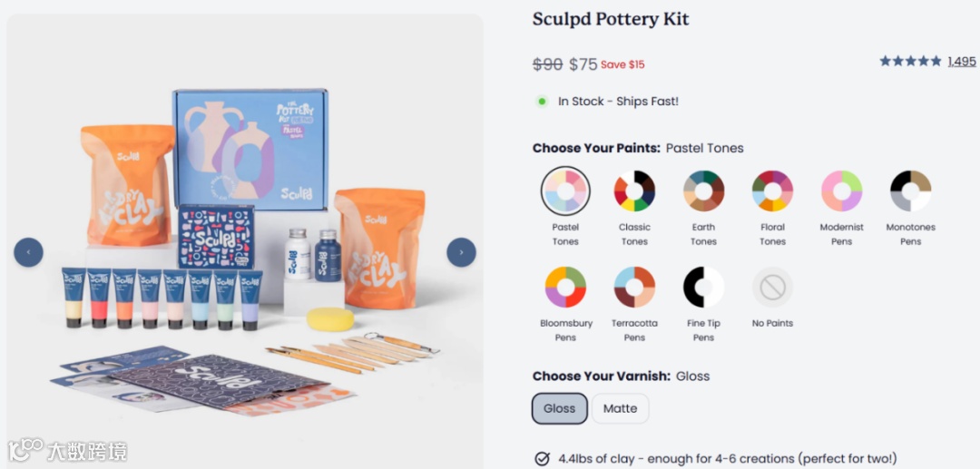Viewport: 980px width, 469px height.
Task: Select the Gloss varnish option
Action: (559, 408)
